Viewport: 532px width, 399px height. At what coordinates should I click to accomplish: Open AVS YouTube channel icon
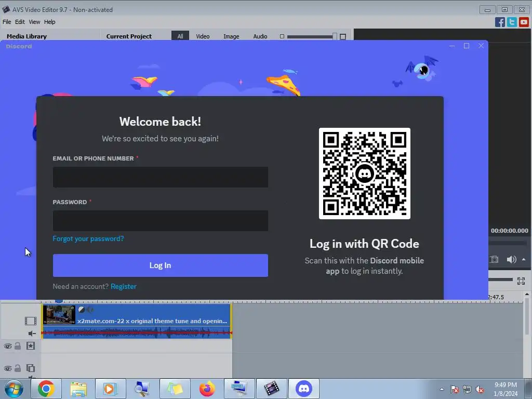[x=524, y=22]
